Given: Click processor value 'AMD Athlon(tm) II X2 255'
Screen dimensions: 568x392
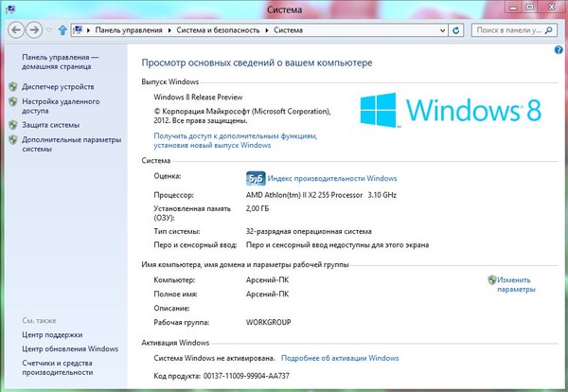Looking at the screenshot, I should click(x=321, y=195).
